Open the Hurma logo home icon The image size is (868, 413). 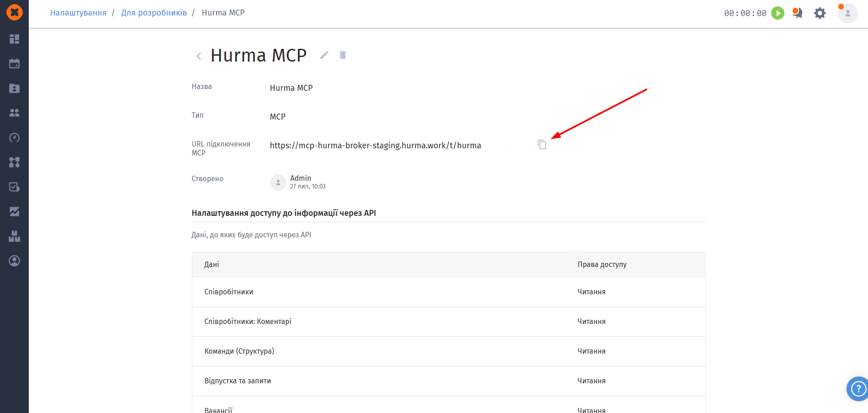point(15,12)
